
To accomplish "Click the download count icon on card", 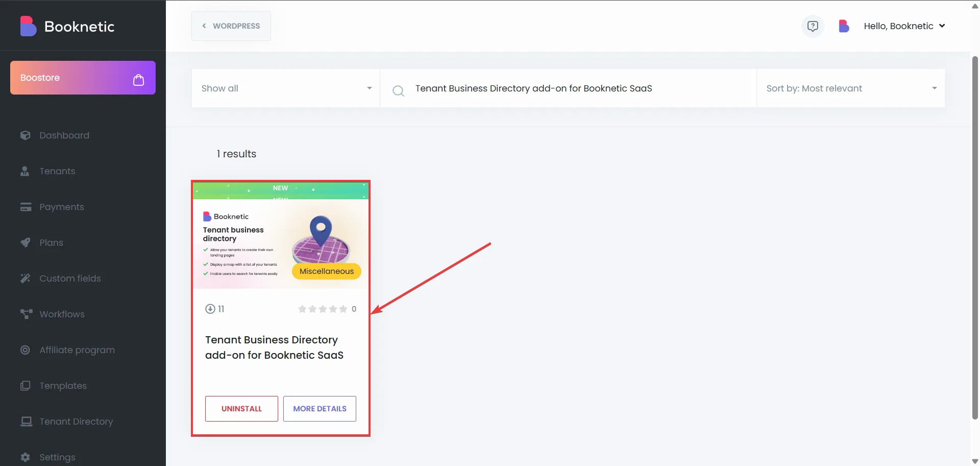I will pyautogui.click(x=210, y=309).
